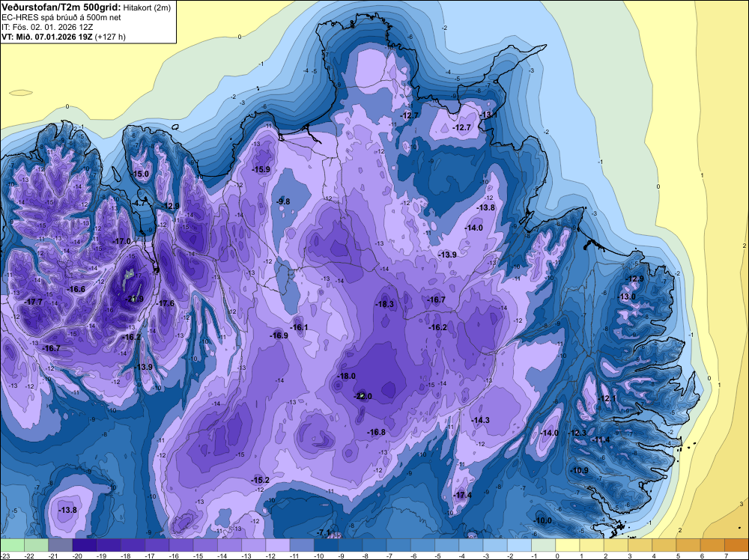
Task: Select the -15.2 temperature label
Action: coord(261,480)
